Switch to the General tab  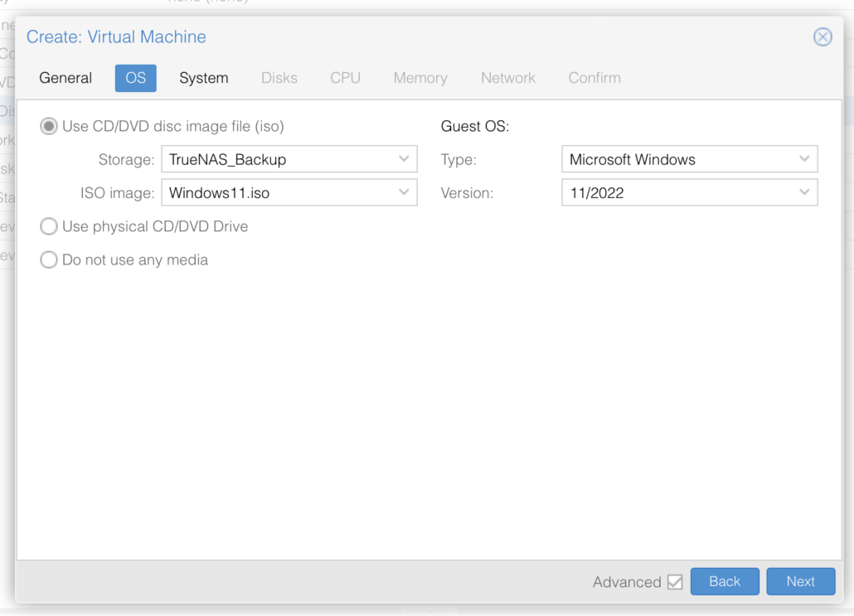[66, 78]
